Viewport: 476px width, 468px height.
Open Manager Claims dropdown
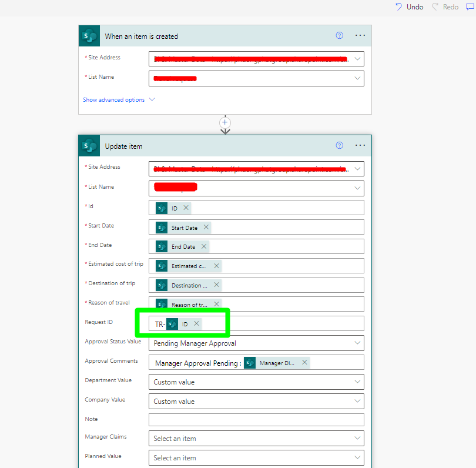pos(256,438)
